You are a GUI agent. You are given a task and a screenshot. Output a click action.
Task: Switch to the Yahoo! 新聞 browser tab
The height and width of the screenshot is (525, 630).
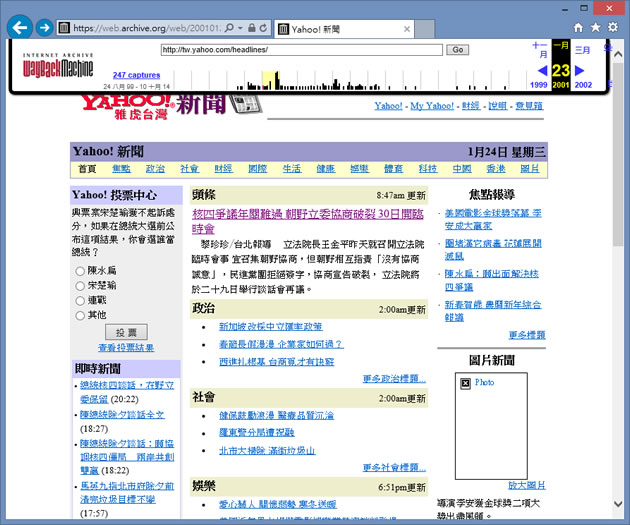click(x=340, y=29)
